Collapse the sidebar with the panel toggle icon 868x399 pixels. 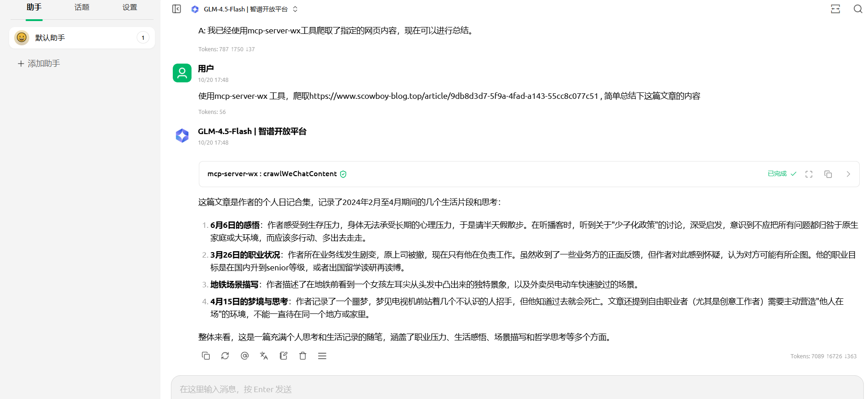click(x=176, y=9)
